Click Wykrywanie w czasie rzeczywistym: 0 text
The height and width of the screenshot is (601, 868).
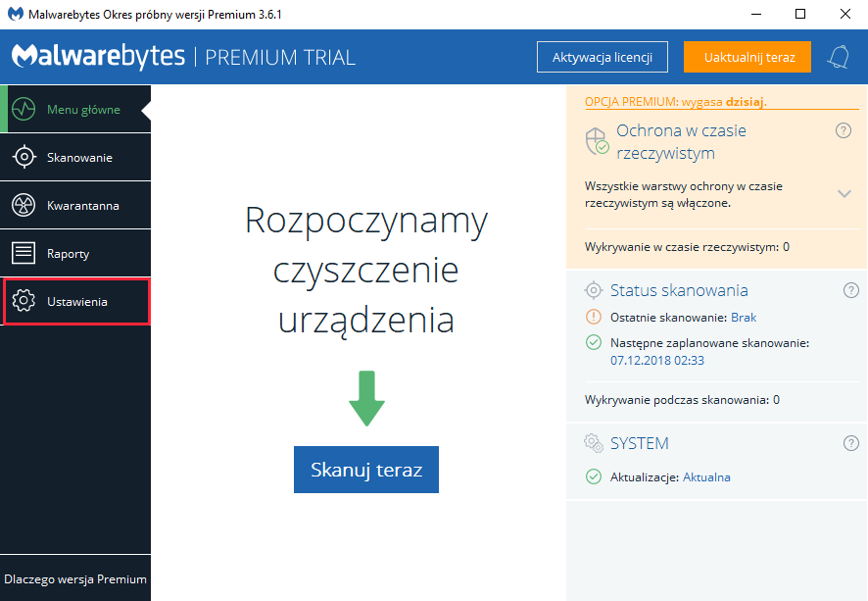tap(687, 247)
